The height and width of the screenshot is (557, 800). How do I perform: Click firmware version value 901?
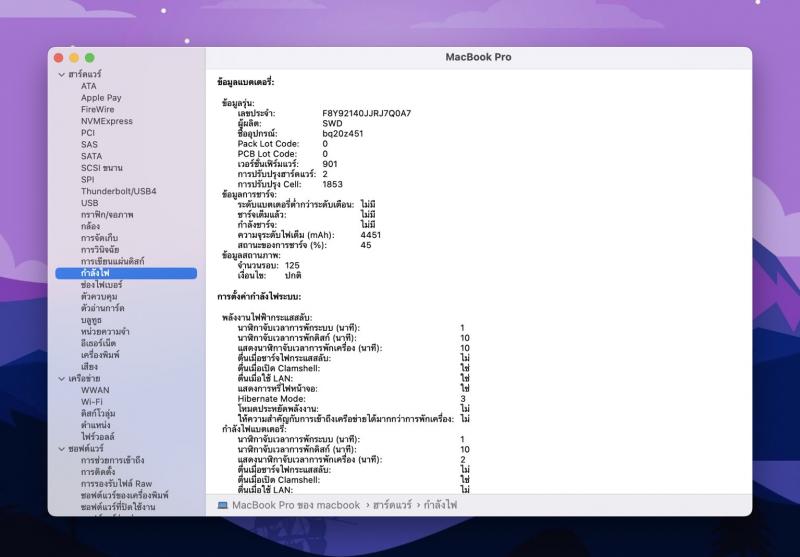[330, 164]
